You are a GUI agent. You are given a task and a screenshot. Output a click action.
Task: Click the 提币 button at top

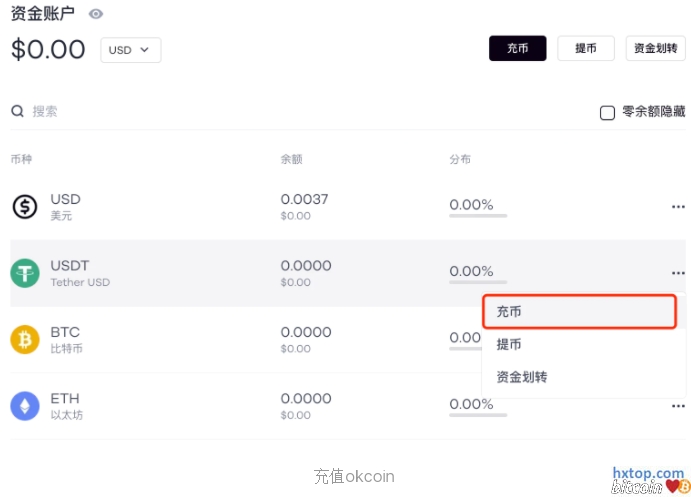point(586,48)
